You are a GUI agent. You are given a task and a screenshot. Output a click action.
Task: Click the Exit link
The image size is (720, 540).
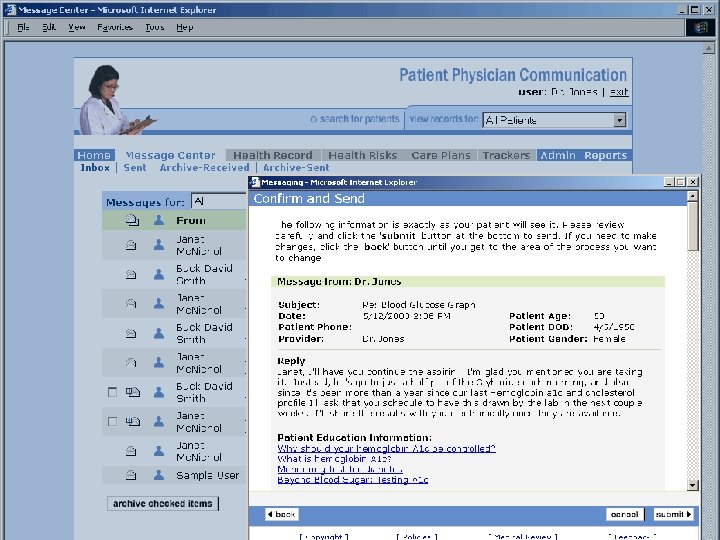click(619, 92)
